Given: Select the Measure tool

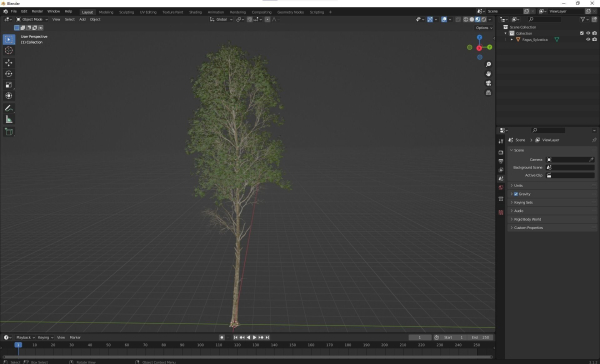Looking at the screenshot, I should [9, 119].
